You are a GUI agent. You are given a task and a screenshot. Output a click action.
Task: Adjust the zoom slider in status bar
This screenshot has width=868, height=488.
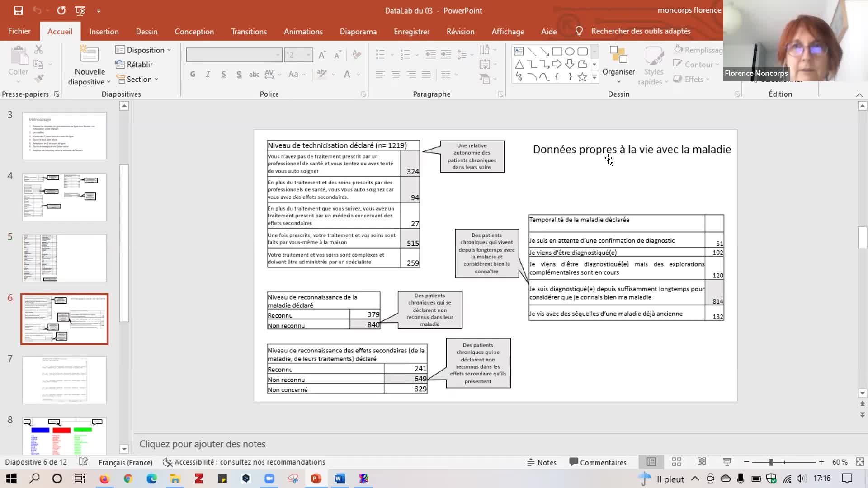point(771,462)
